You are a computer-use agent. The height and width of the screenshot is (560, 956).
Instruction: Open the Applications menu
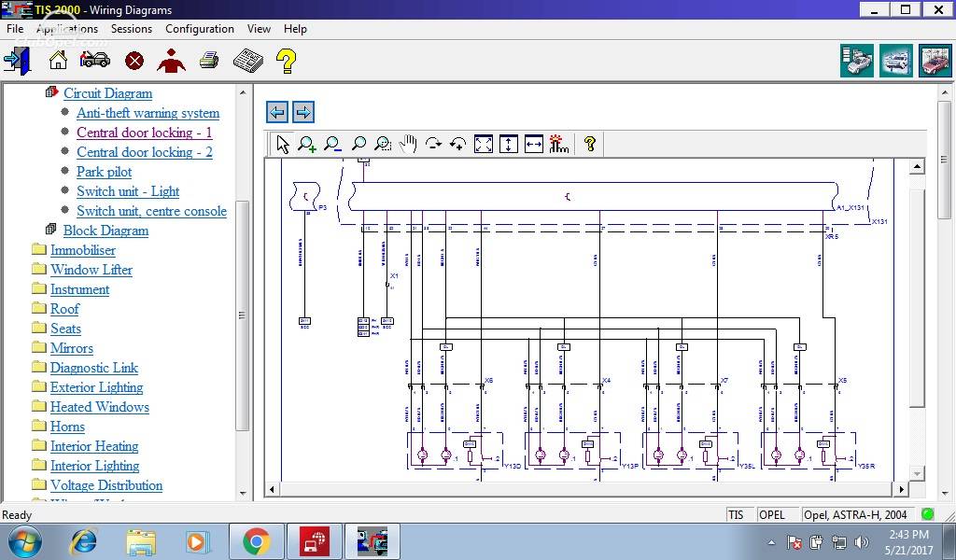(x=67, y=29)
